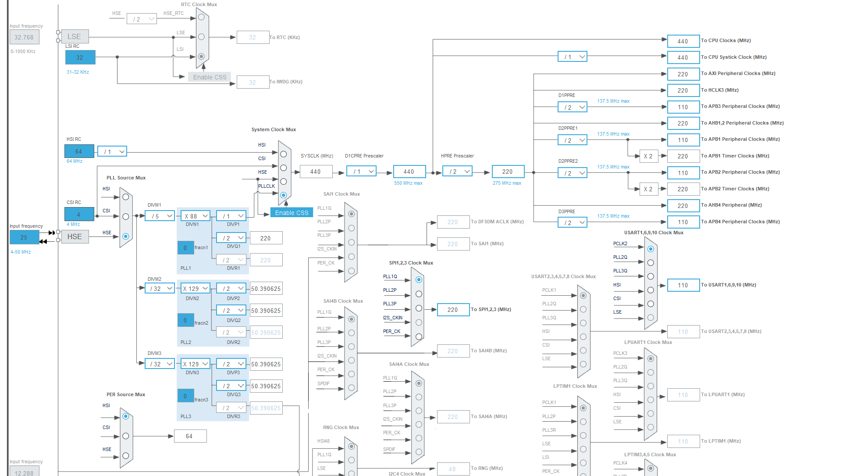
Task: Pick HSE in PER Source Mux
Action: (126, 455)
